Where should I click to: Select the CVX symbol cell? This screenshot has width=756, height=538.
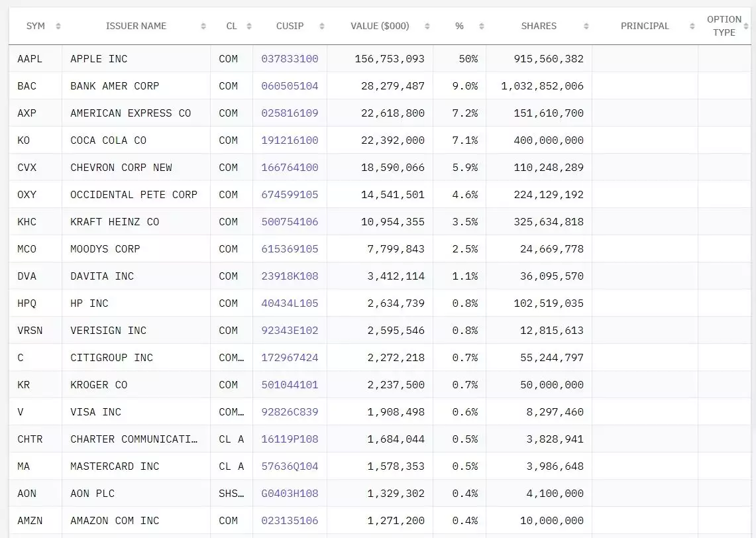pos(35,167)
